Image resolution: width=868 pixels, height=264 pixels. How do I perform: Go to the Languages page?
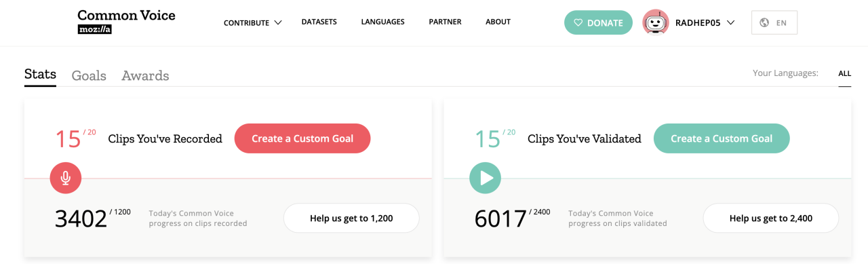pos(382,22)
